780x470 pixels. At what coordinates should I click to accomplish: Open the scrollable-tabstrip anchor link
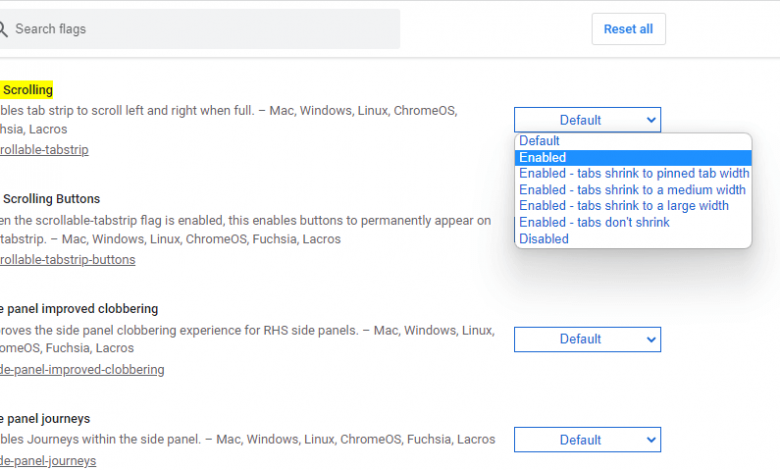45,150
